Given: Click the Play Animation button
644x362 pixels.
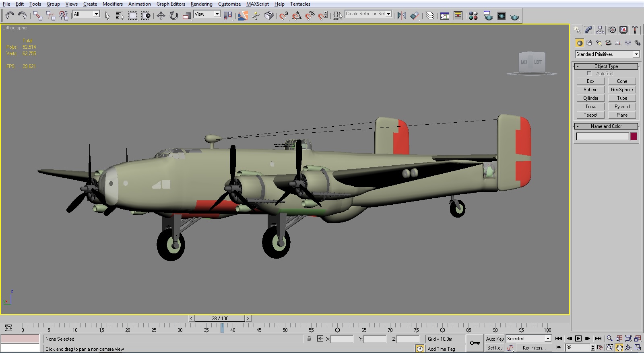Looking at the screenshot, I should [578, 339].
